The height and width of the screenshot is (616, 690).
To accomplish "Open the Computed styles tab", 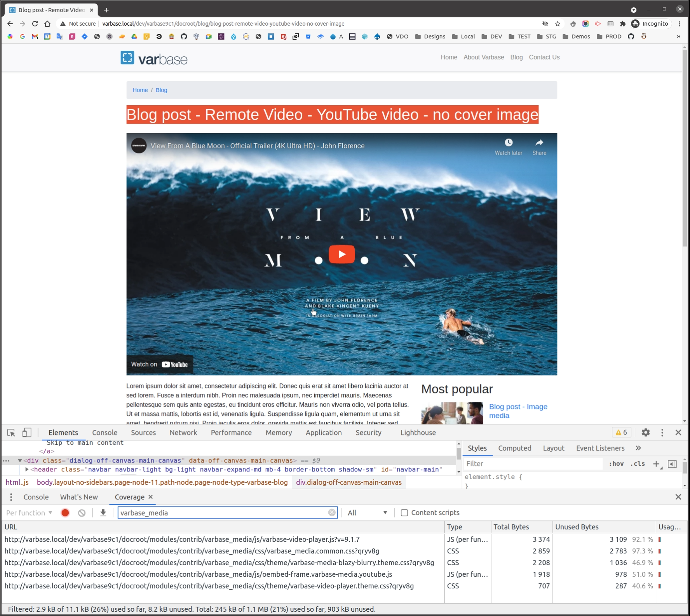I will (x=515, y=448).
